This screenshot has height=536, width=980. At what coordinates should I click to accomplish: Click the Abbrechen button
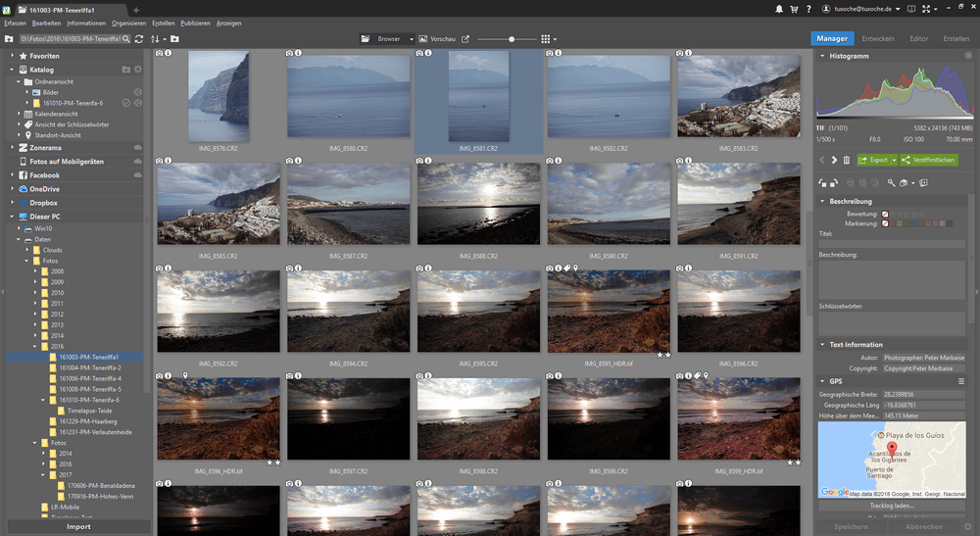[924, 526]
